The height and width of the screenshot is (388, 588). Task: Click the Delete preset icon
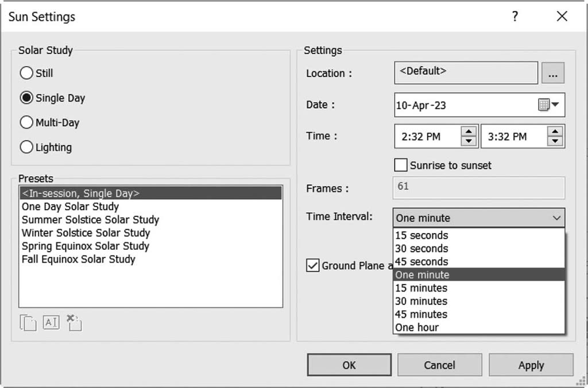pos(74,323)
